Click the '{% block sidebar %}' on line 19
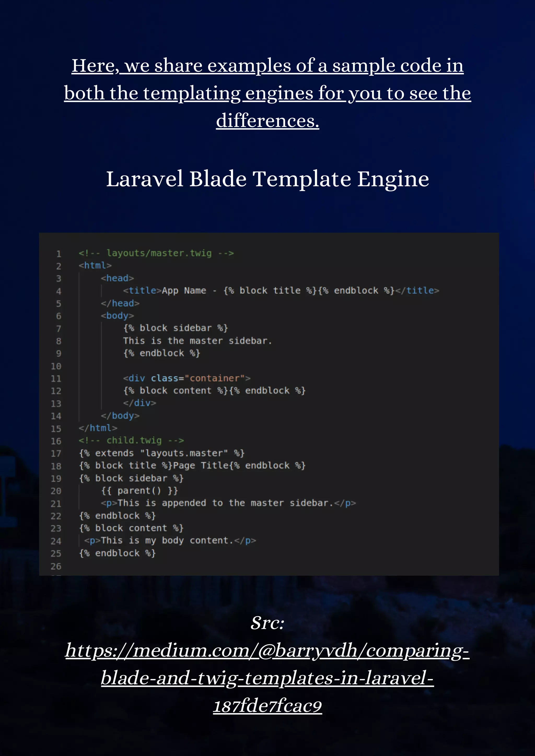This screenshot has height=756, width=535. (131, 479)
